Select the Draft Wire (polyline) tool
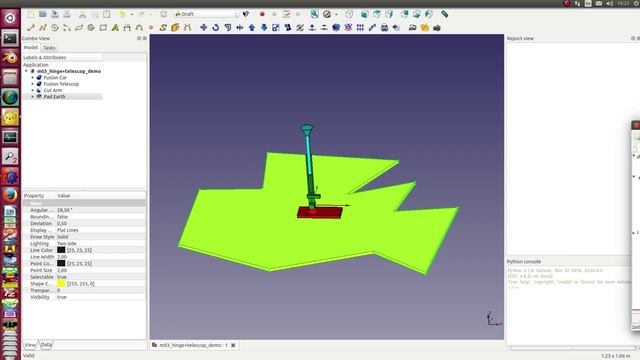Image resolution: width=640 pixels, height=360 pixels. point(42,28)
